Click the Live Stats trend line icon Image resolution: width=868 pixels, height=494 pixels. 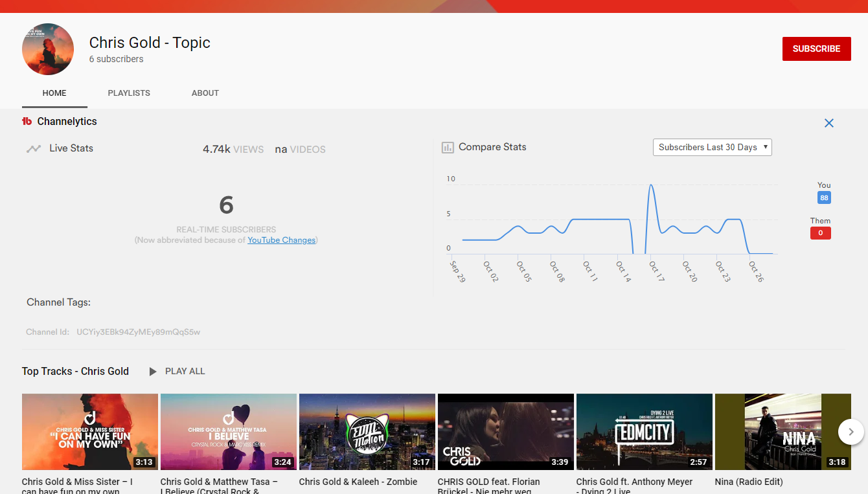pos(34,149)
